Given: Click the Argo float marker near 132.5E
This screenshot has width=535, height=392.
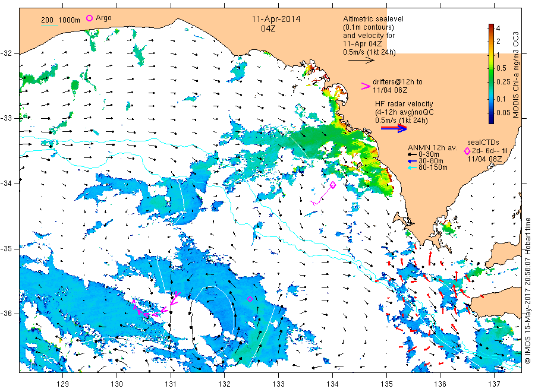Looking at the screenshot, I should (x=250, y=299).
